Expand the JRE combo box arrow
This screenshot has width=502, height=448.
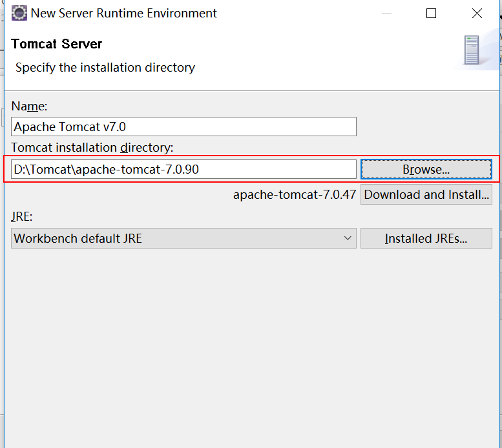click(x=348, y=238)
